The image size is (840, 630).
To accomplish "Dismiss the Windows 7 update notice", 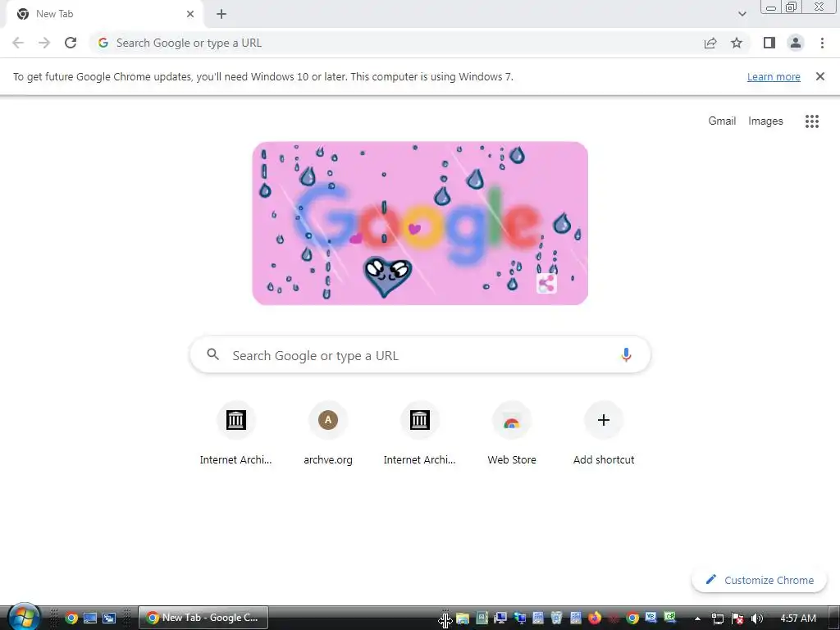I will (819, 76).
